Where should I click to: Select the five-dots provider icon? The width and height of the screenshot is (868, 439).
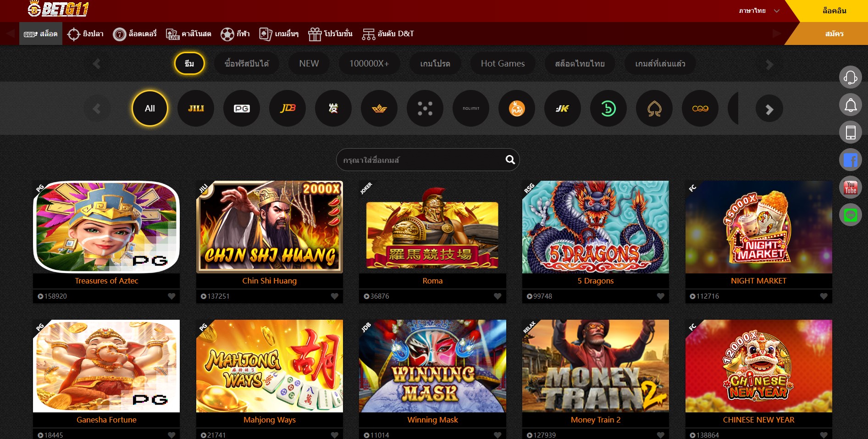[x=425, y=109]
